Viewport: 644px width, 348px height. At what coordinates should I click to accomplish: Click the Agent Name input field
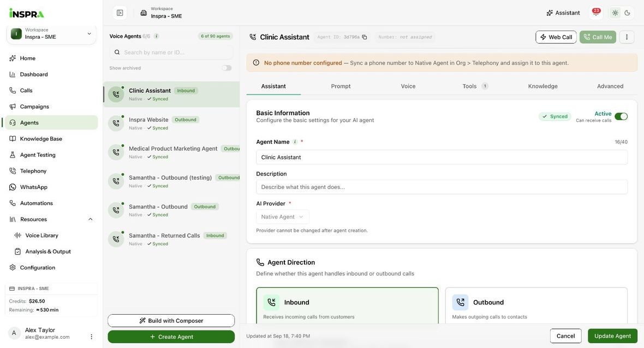click(x=442, y=157)
